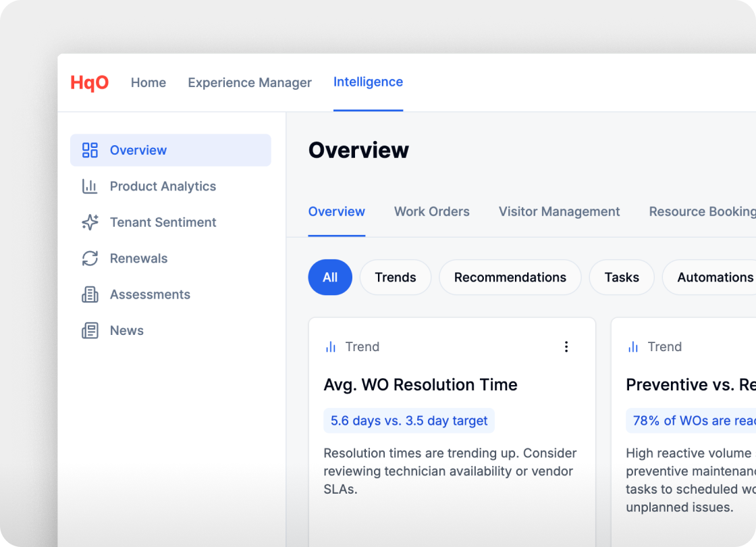756x547 pixels.
Task: Switch to the Work Orders tab
Action: coord(432,211)
